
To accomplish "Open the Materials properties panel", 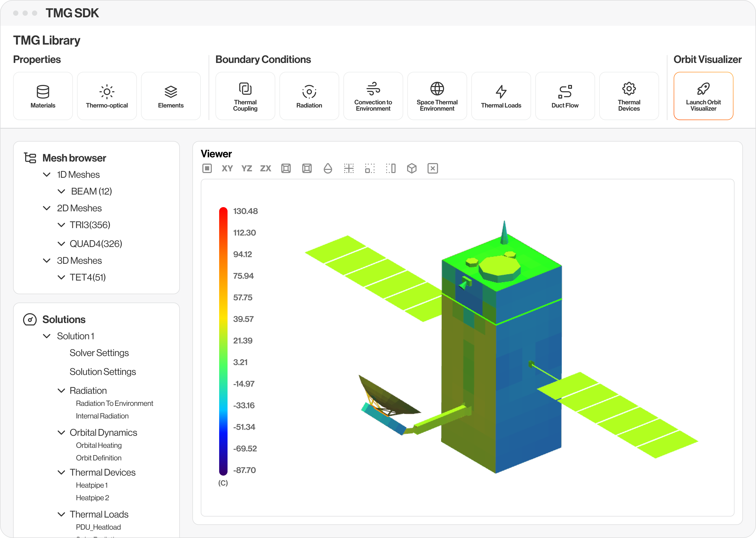I will pos(43,96).
